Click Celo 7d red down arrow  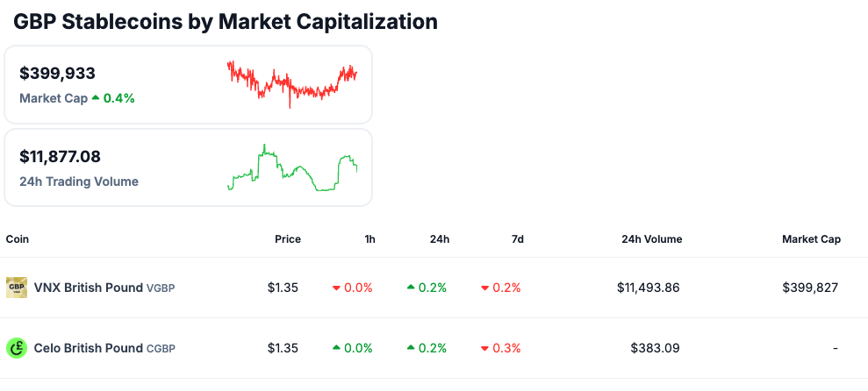pos(485,348)
